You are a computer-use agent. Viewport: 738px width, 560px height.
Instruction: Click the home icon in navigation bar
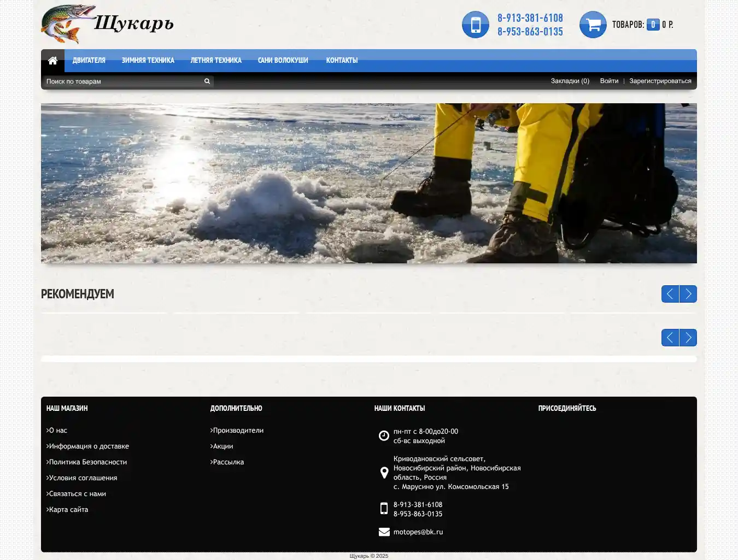click(52, 61)
